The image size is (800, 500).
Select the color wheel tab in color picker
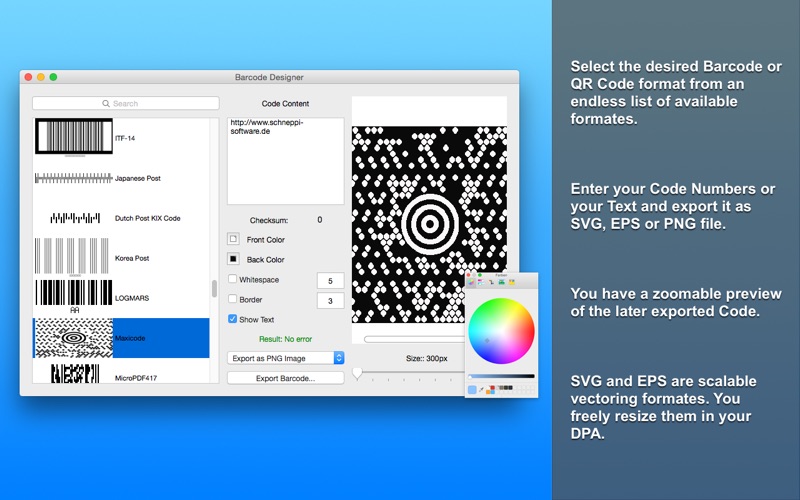(471, 282)
